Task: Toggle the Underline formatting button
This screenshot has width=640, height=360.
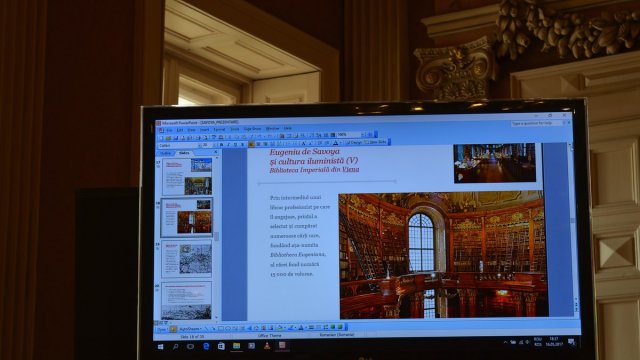Action: [x=235, y=144]
